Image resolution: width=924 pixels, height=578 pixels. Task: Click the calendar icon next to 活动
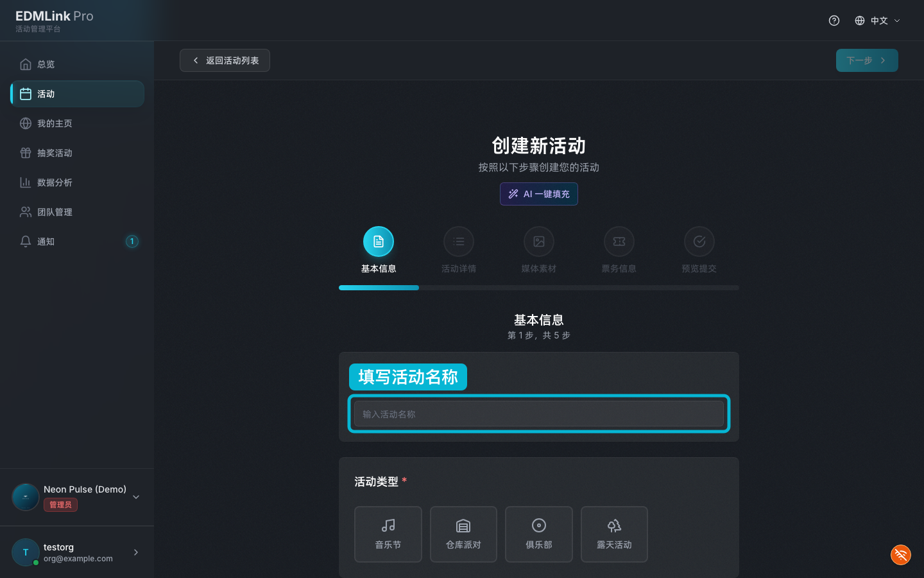pyautogui.click(x=26, y=94)
